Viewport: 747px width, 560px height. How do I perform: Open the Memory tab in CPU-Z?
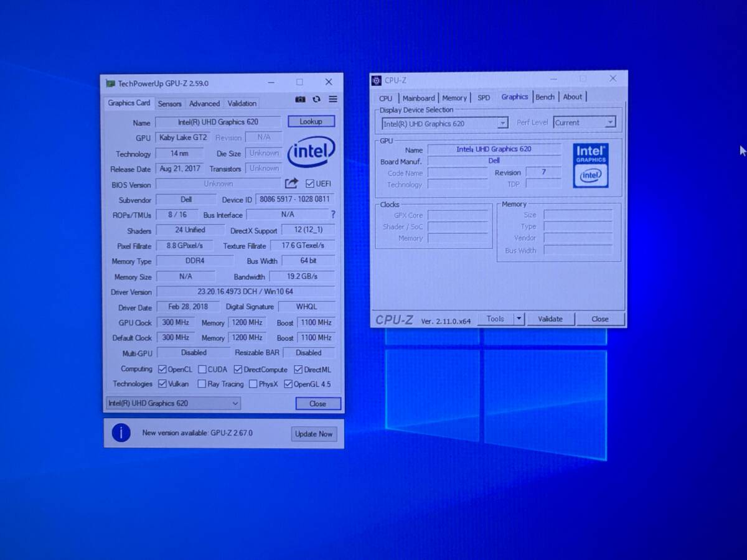click(x=454, y=98)
